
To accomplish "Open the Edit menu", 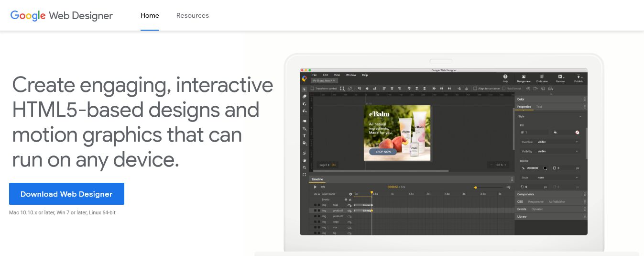I will click(x=325, y=75).
